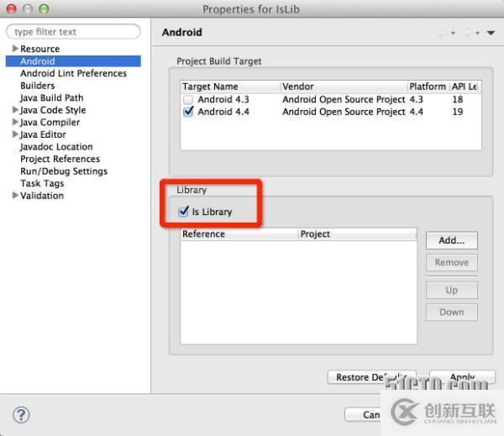Open Run/Debug Settings page
Viewport: 504px width, 436px height.
tap(64, 171)
